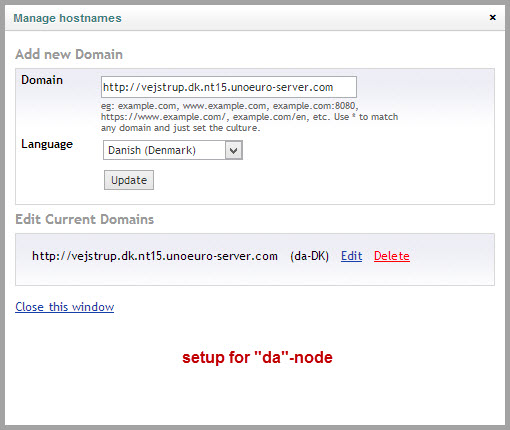Click into the Domain text field

[x=229, y=87]
